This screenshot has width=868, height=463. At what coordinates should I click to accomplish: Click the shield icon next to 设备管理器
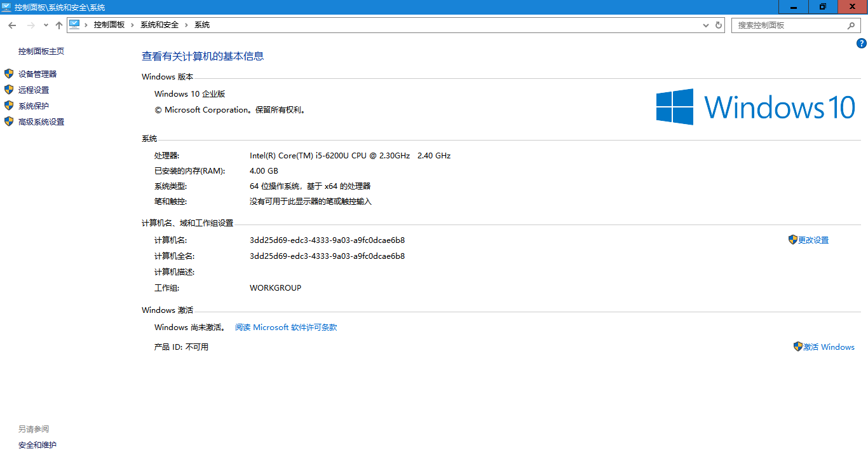tap(9, 74)
